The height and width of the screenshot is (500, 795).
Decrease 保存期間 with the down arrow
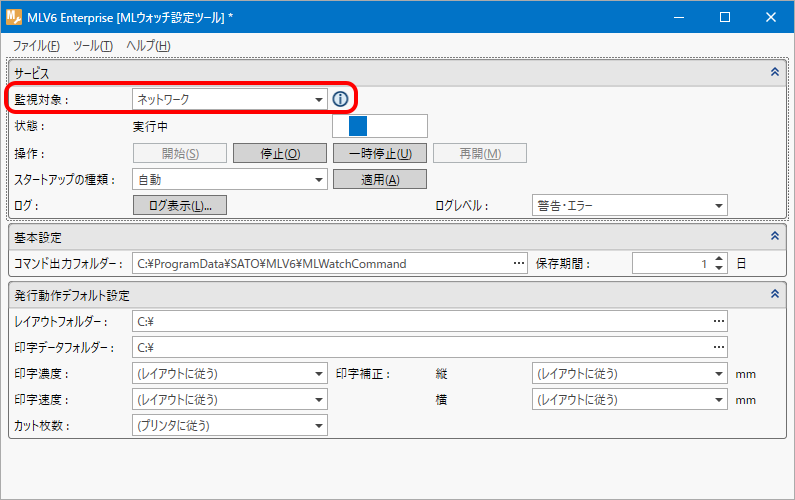click(x=719, y=268)
